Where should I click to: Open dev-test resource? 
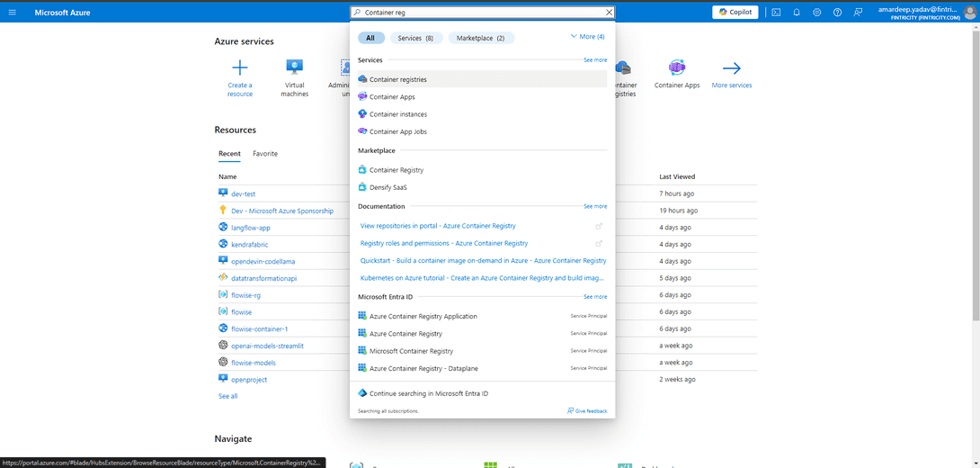click(243, 194)
